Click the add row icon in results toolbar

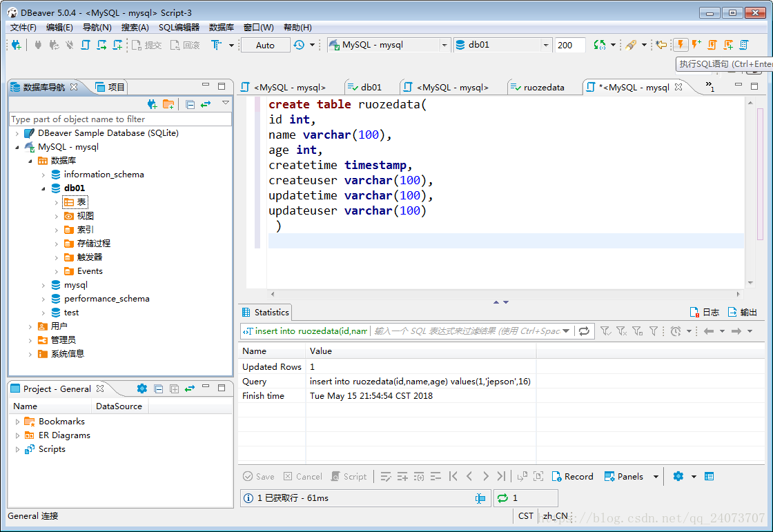click(402, 476)
